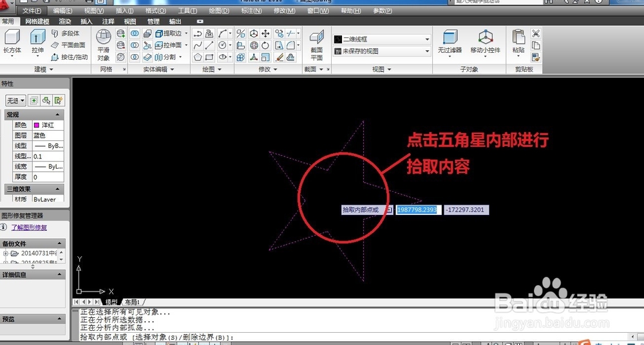
Task: Open the 编辑(E) menu
Action: (62, 11)
